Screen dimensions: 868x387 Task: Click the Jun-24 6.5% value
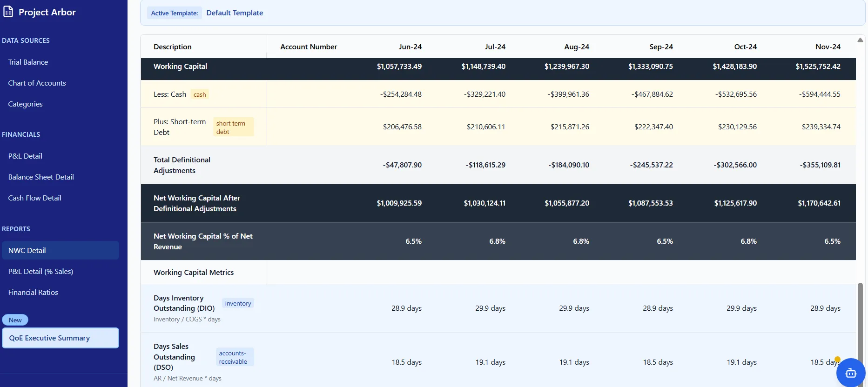[x=413, y=241]
